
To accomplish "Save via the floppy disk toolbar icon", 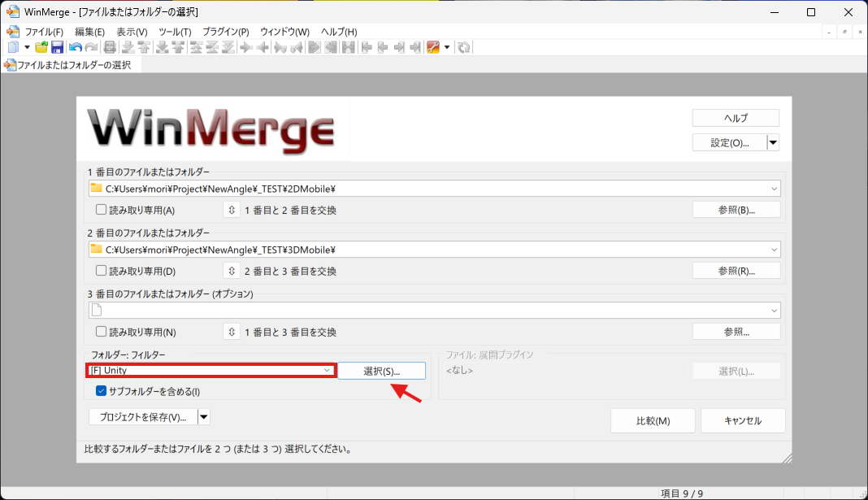I will pyautogui.click(x=57, y=46).
